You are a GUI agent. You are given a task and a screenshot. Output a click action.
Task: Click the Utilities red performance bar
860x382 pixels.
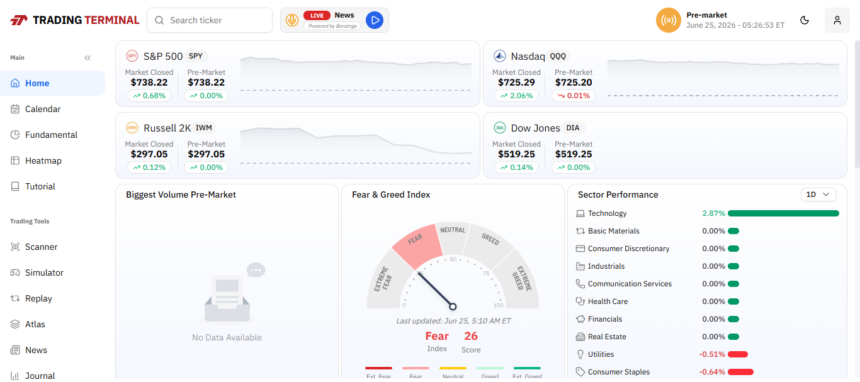click(738, 354)
